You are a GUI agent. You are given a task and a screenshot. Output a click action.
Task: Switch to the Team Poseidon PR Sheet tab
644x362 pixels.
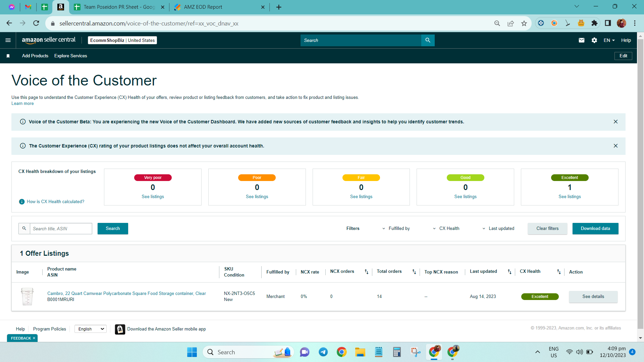[119, 7]
